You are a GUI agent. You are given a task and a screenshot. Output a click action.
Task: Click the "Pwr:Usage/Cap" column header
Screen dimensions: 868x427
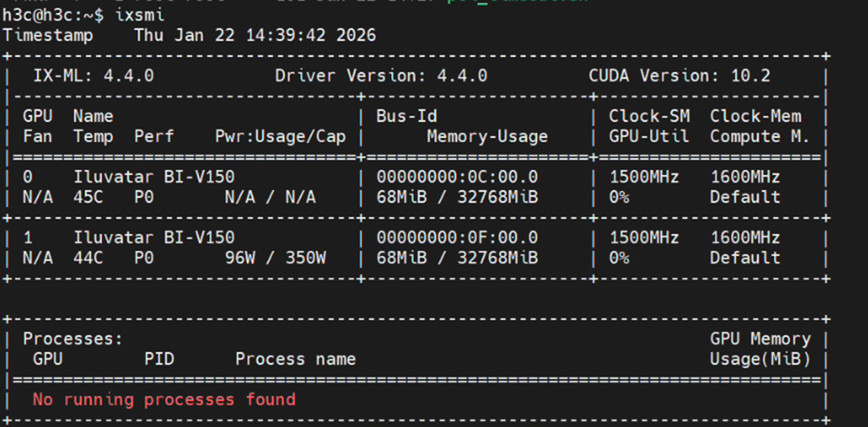click(x=281, y=137)
